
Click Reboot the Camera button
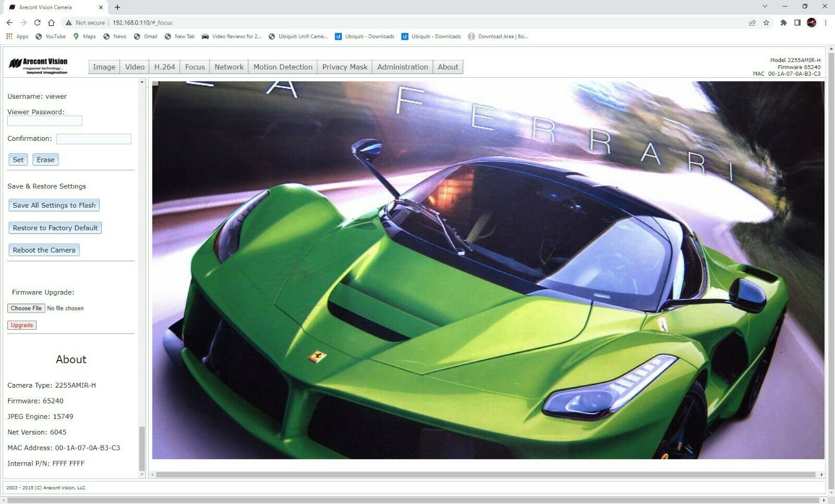coord(44,250)
